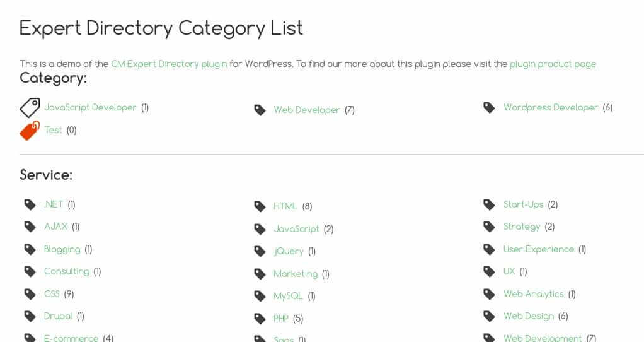Open the jQuery service link
644x342 pixels.
coord(289,251)
